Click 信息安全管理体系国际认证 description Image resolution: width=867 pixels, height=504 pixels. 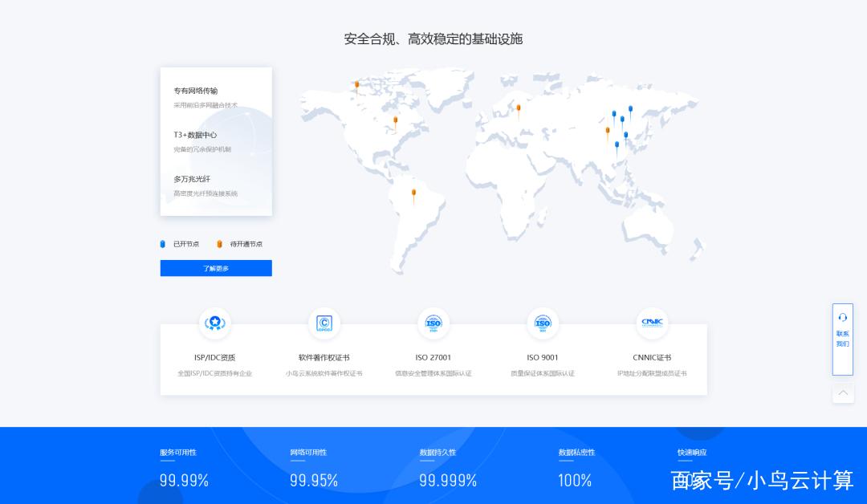coord(433,373)
